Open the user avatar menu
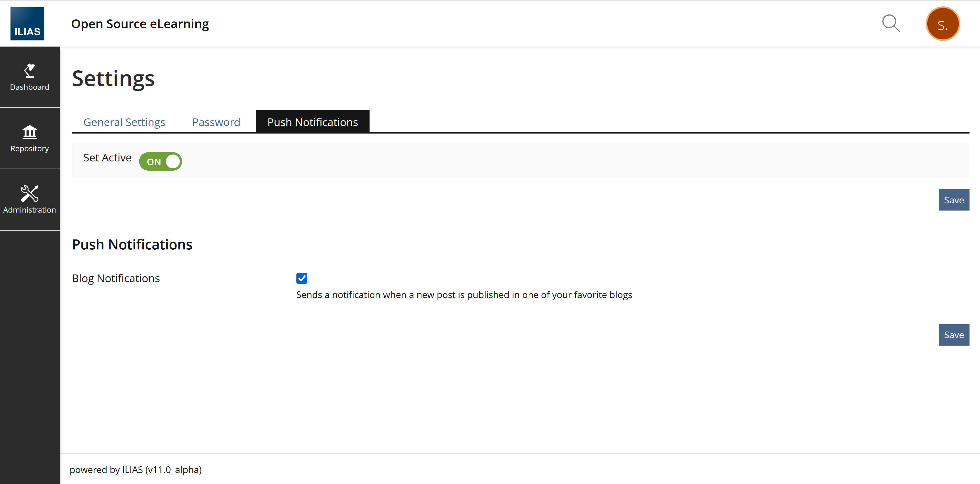The height and width of the screenshot is (484, 980). click(x=942, y=24)
